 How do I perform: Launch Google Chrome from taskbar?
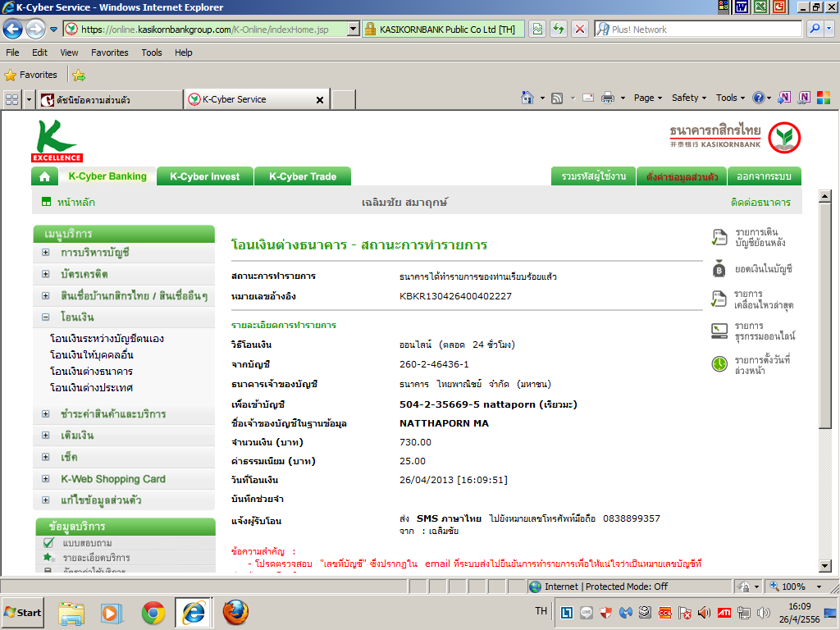click(153, 612)
